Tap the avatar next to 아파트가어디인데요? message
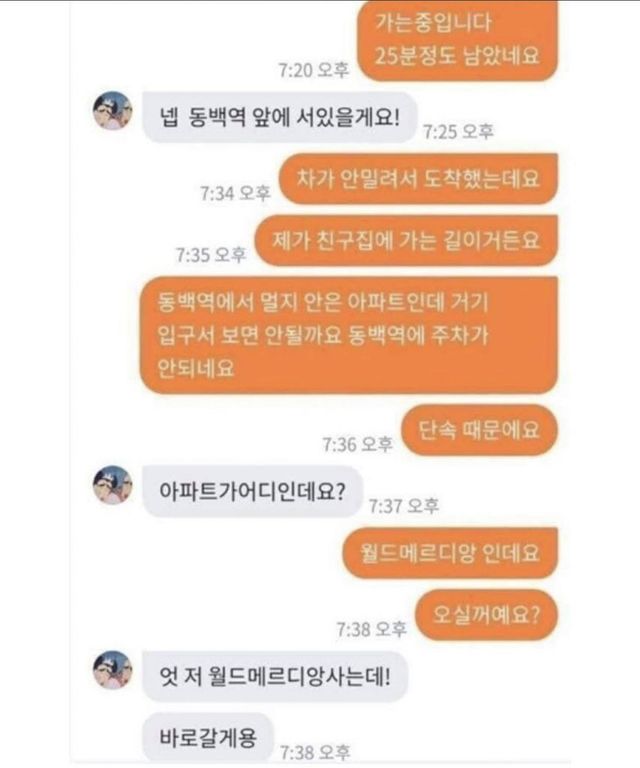640x768 pixels. pyautogui.click(x=113, y=485)
